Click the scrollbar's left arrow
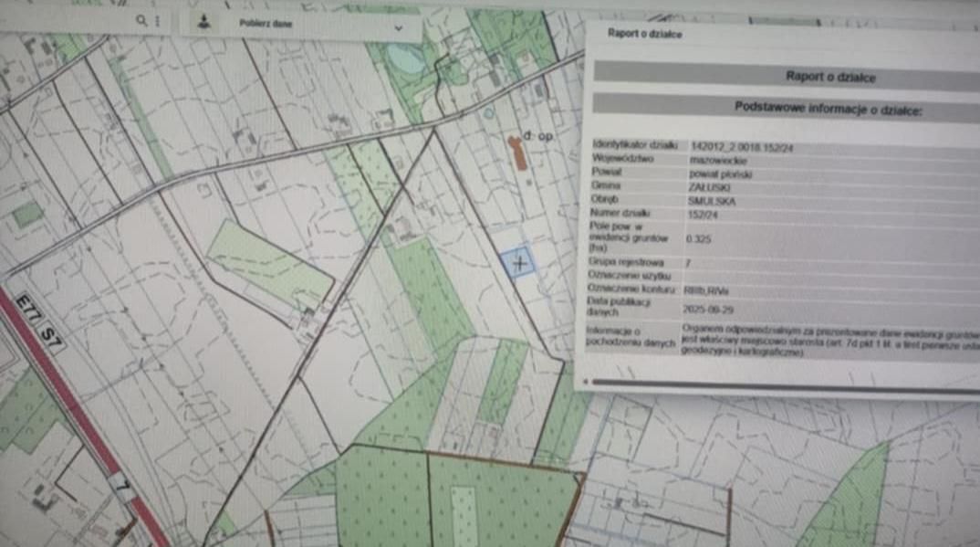Screen dimensions: 980x547 586,382
